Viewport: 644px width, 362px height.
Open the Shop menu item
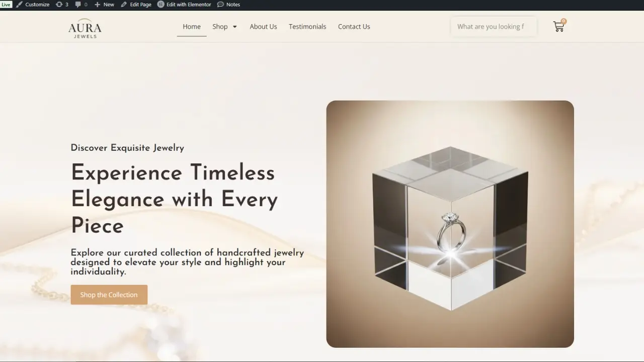pos(220,27)
